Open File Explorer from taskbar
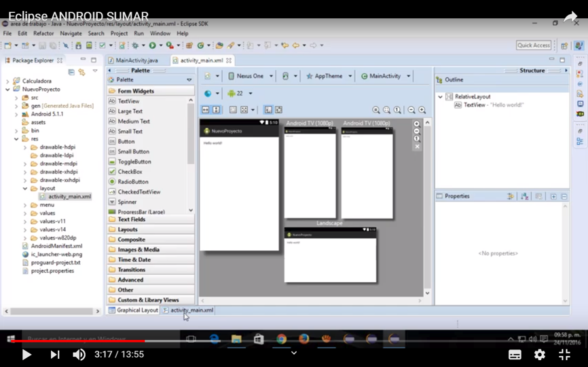588x367 pixels. point(236,339)
